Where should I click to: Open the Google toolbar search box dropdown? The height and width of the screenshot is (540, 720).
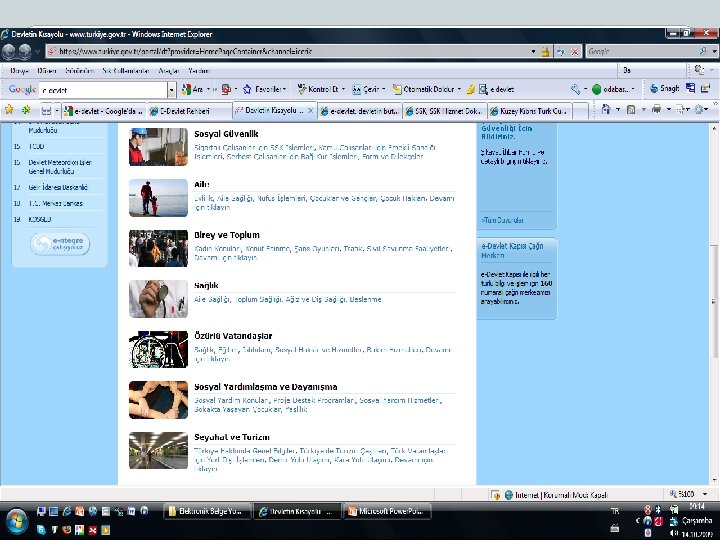pos(171,90)
